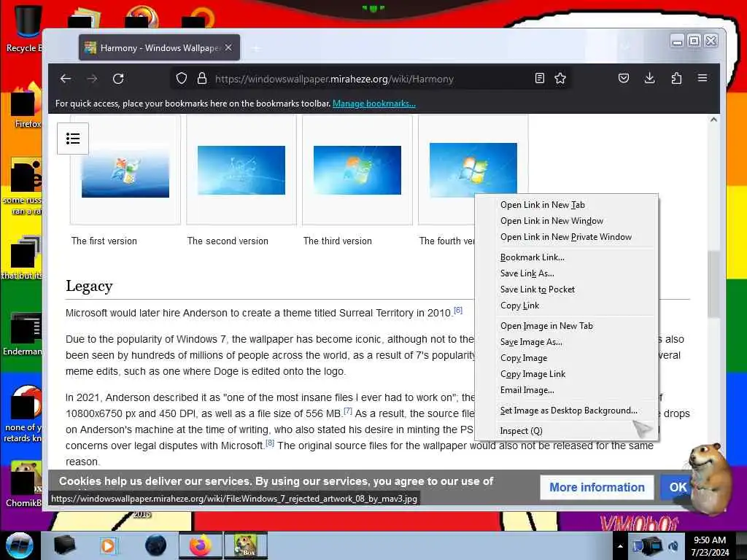Select Set Image as Desktop Background
This screenshot has height=560, width=747.
[566, 411]
